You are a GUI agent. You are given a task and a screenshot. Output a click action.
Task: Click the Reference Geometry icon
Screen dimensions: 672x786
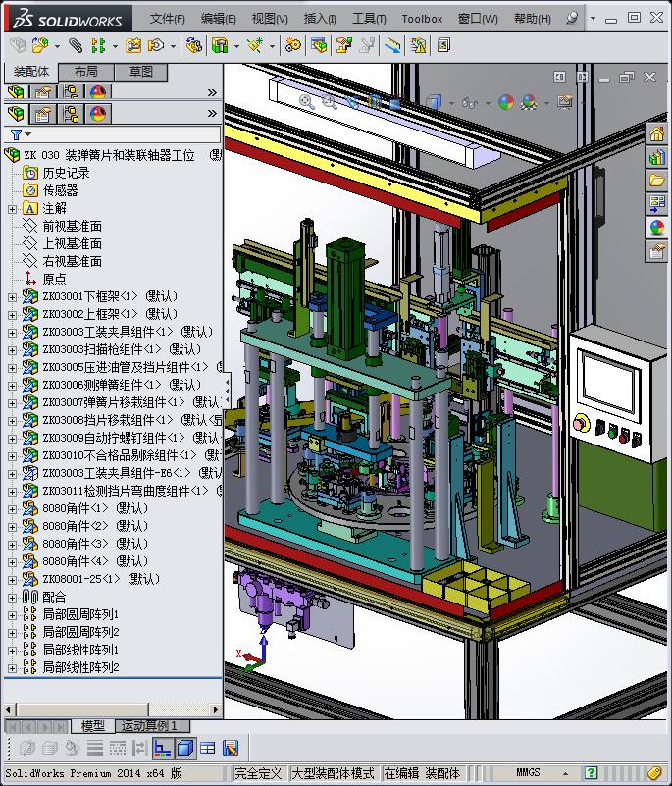pyautogui.click(x=254, y=45)
